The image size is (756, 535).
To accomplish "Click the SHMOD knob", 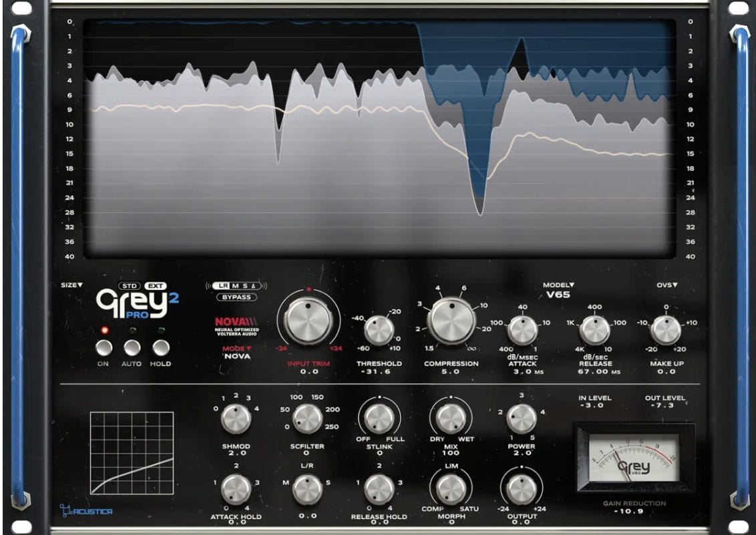I will tap(236, 419).
